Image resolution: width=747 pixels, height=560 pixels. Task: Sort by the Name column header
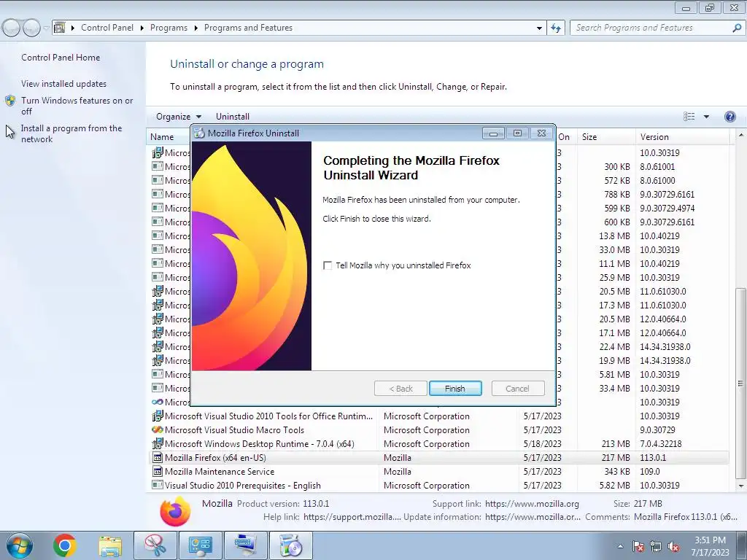point(169,136)
